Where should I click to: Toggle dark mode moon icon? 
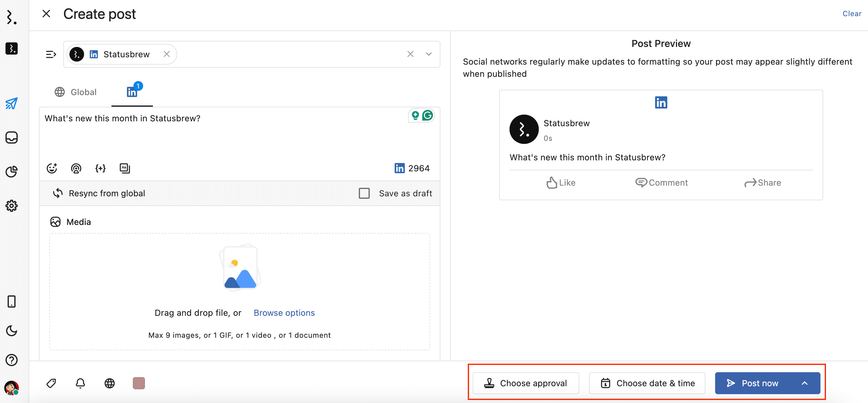pyautogui.click(x=12, y=330)
